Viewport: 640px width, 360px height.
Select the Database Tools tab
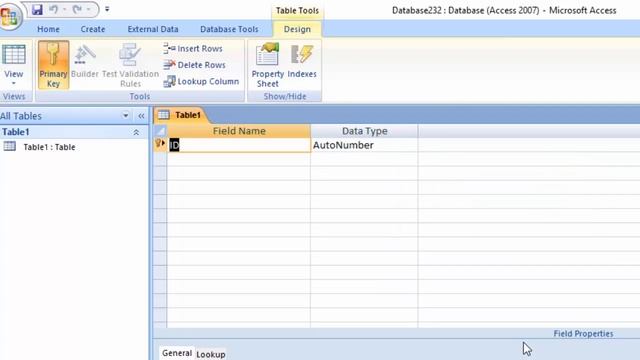tap(229, 29)
